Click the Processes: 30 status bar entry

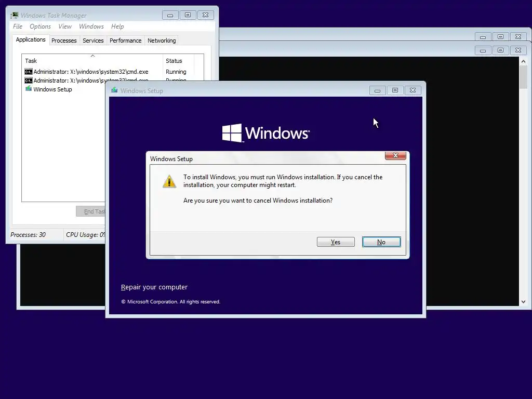point(28,235)
